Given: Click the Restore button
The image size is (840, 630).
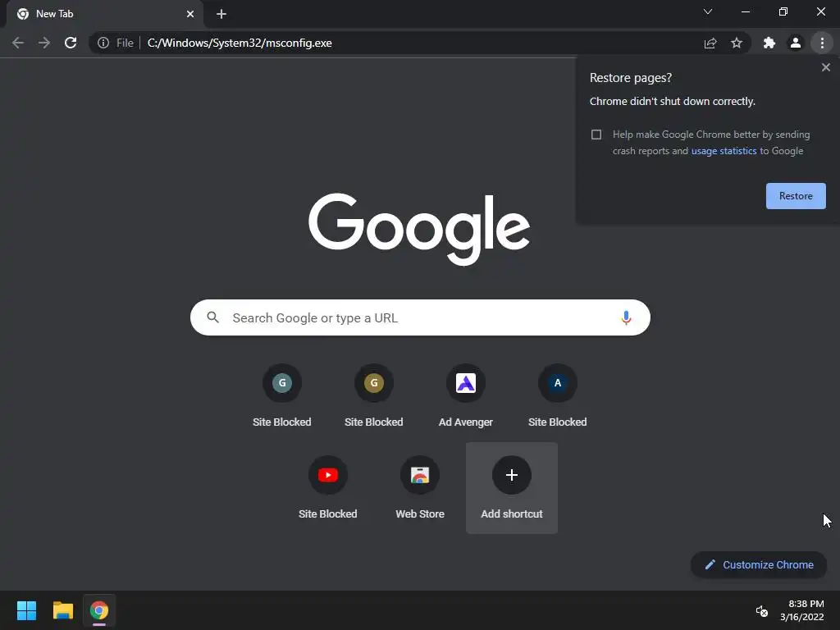Looking at the screenshot, I should click(x=796, y=196).
